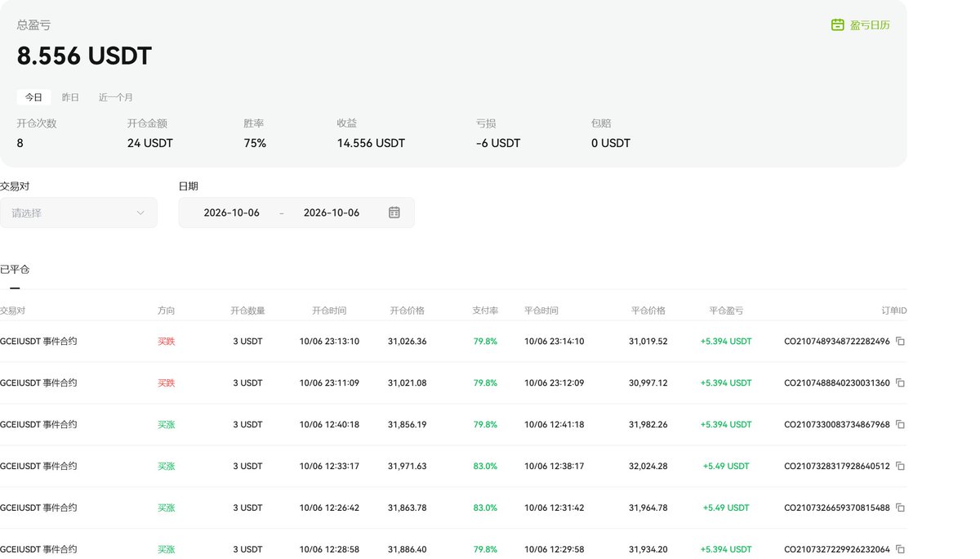Viewport: 980px width, 559px height.
Task: Click the 胜率 value 75%
Action: 255,144
